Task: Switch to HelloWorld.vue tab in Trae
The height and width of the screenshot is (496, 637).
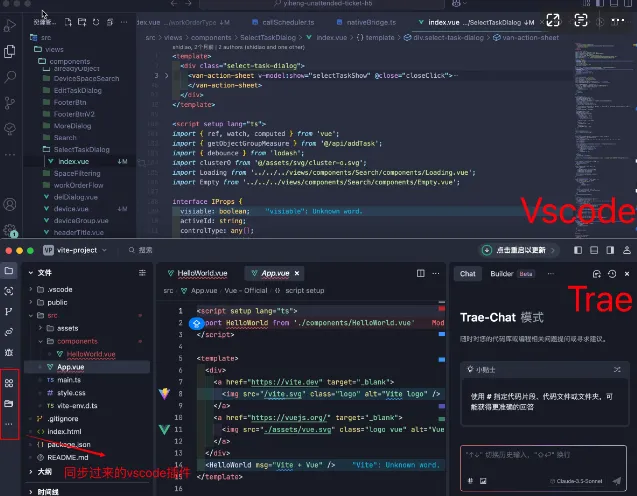Action: (x=198, y=273)
